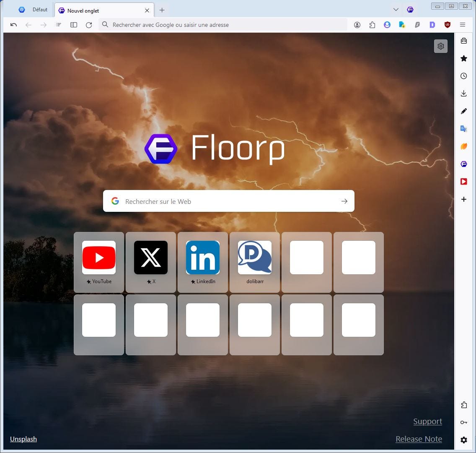Open the history clock panel in sidebar
Viewport: 476px width, 453px height.
click(463, 76)
